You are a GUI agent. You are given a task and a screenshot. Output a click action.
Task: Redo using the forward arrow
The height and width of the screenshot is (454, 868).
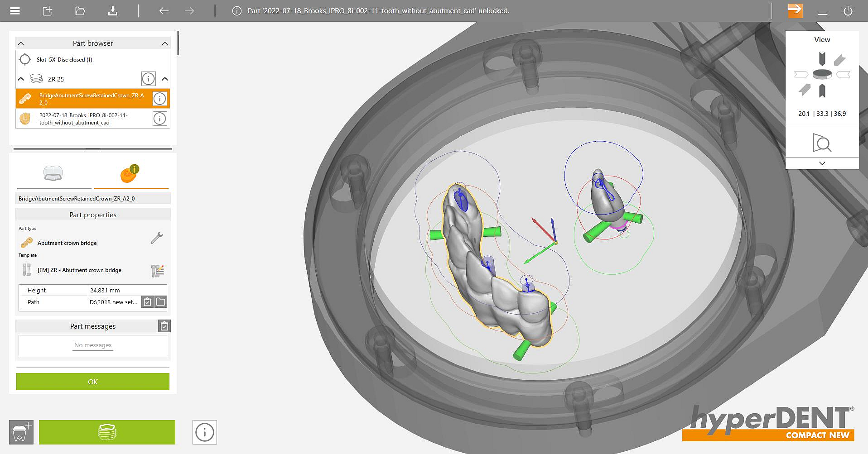pyautogui.click(x=189, y=11)
